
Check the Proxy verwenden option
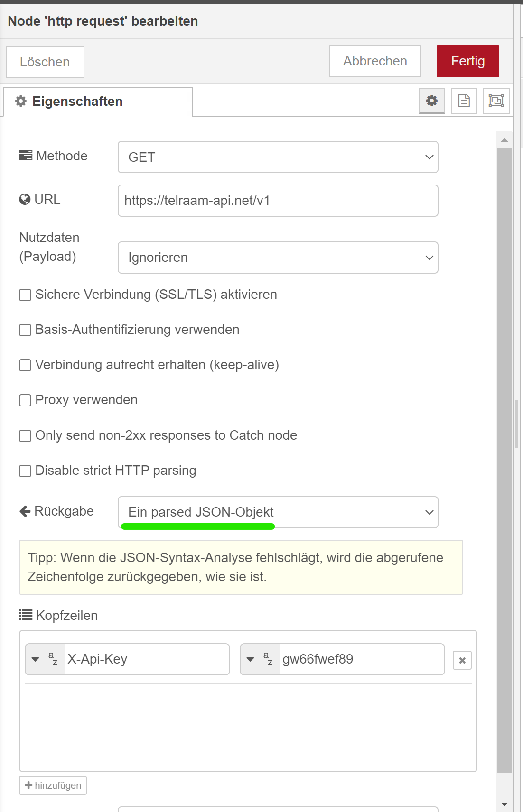(25, 400)
